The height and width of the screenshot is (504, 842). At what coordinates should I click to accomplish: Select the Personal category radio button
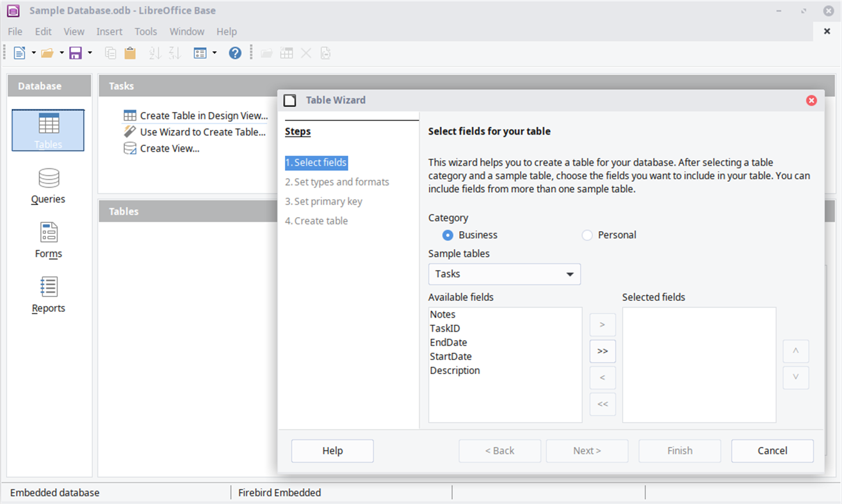(587, 235)
